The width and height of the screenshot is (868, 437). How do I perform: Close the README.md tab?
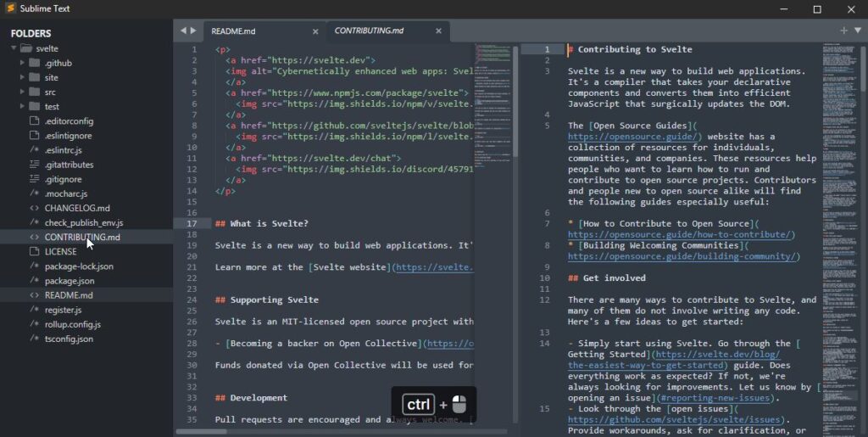click(x=315, y=31)
